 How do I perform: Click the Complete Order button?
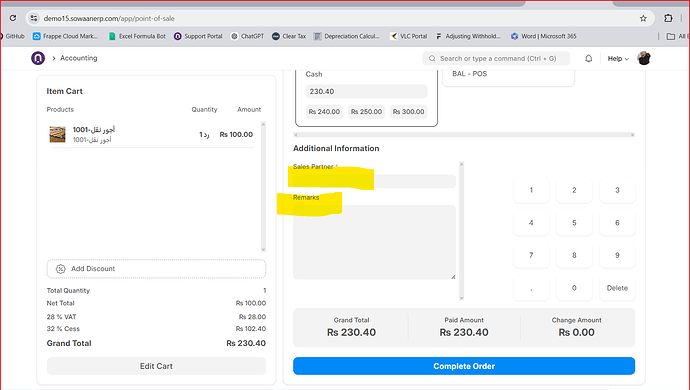click(464, 366)
